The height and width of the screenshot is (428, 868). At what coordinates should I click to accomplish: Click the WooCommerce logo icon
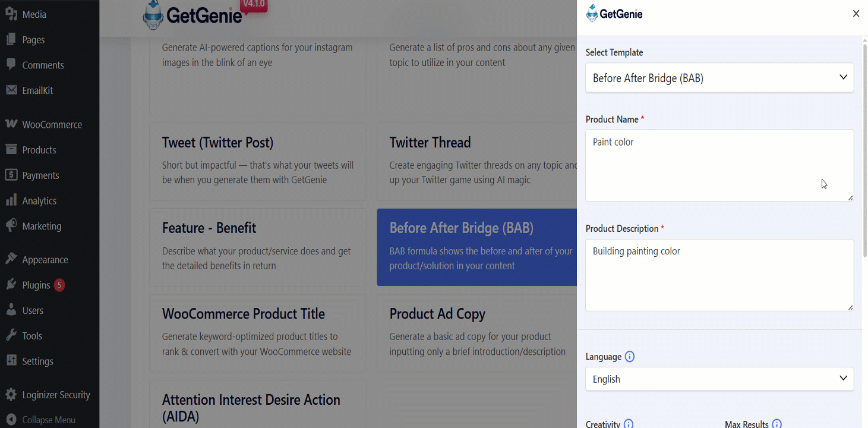[11, 124]
